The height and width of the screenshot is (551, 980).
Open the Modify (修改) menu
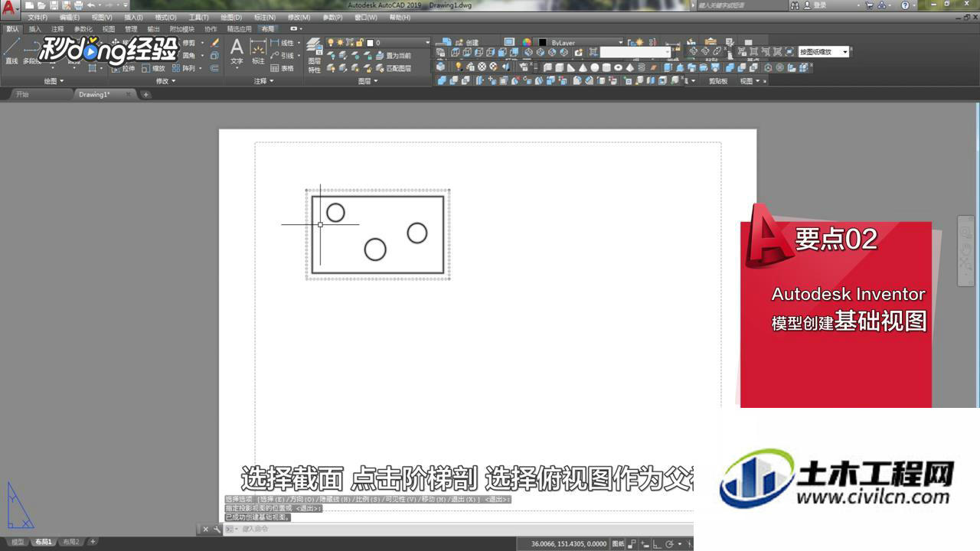(299, 17)
